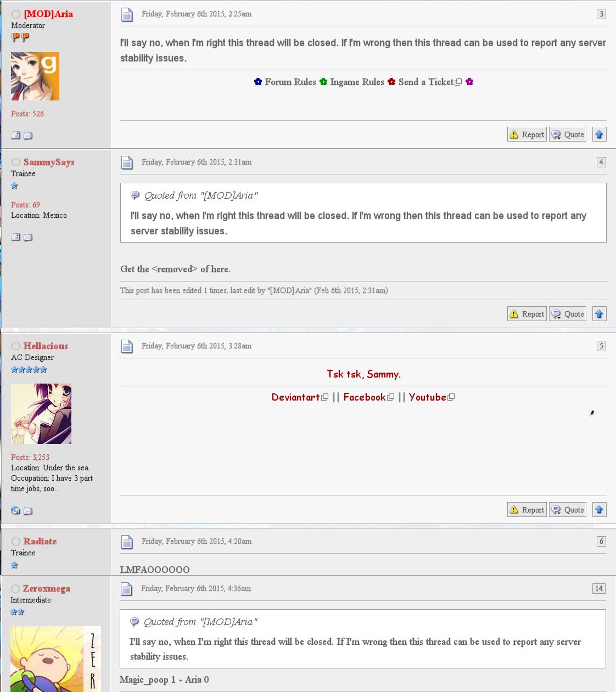Viewport: 616px width, 692px height.
Task: Click the email envelope icon under [MOD]Aria
Action: [x=28, y=136]
